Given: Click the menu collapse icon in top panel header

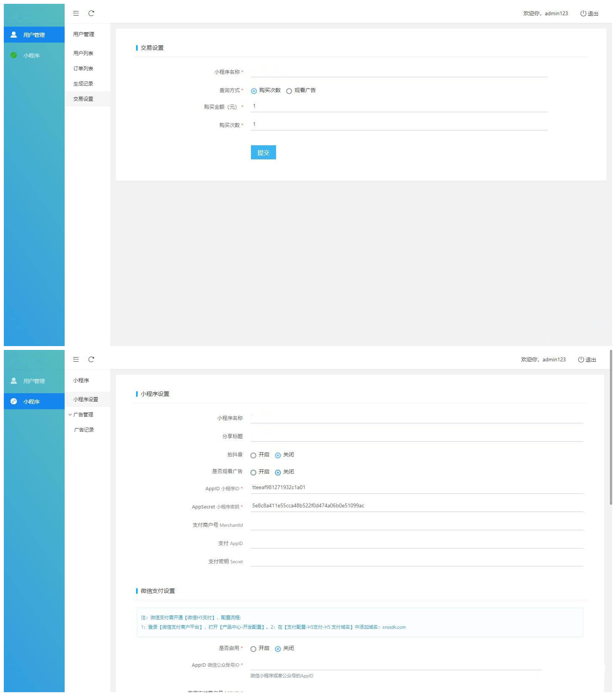Looking at the screenshot, I should point(76,13).
